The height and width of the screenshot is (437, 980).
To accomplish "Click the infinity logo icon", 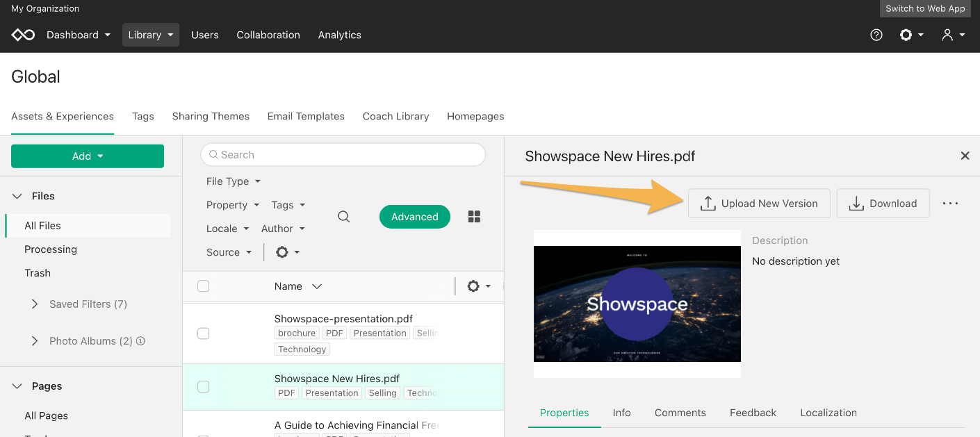I will [23, 35].
